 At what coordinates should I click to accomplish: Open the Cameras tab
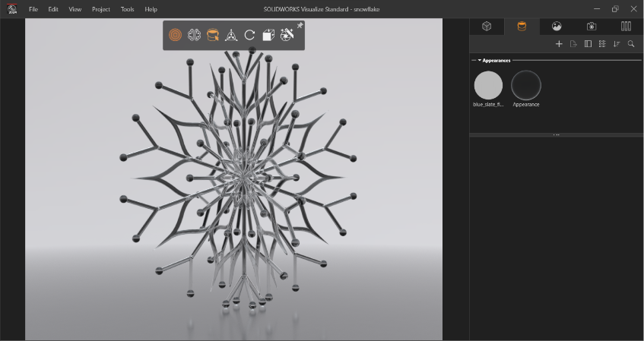(592, 26)
